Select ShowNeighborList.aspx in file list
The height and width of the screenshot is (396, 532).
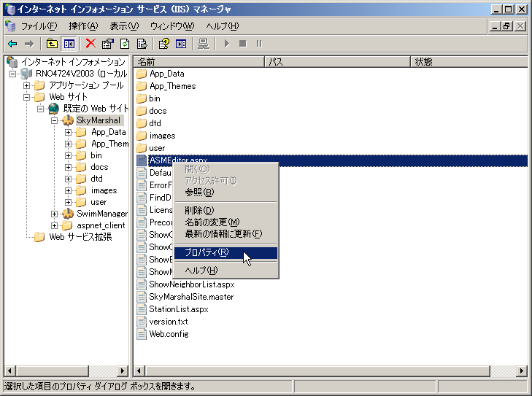click(x=192, y=284)
